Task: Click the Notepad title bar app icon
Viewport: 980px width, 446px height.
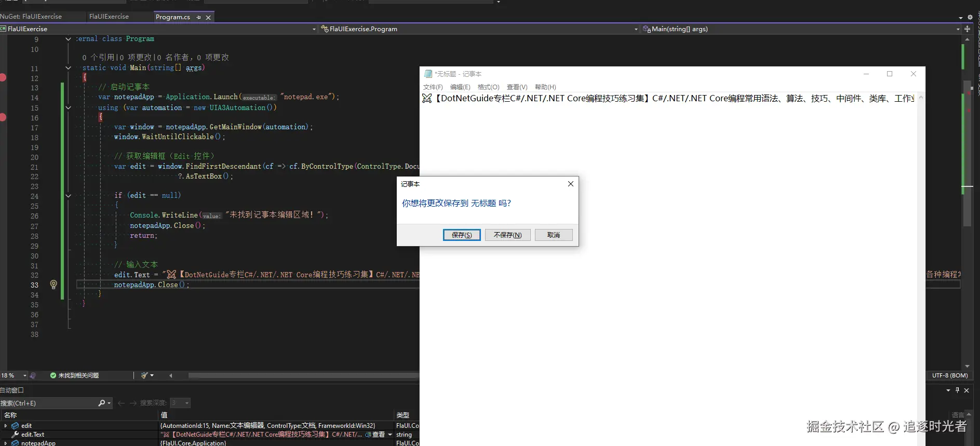Action: pos(428,74)
